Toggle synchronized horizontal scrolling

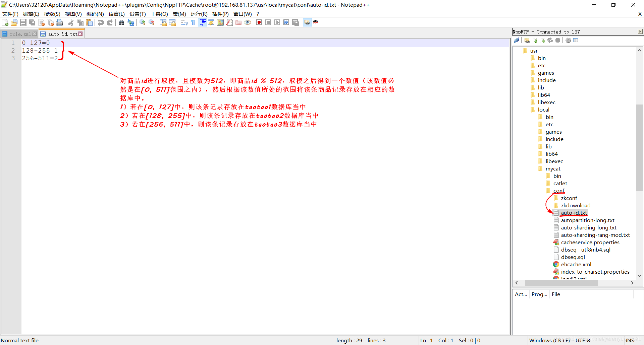pos(172,22)
